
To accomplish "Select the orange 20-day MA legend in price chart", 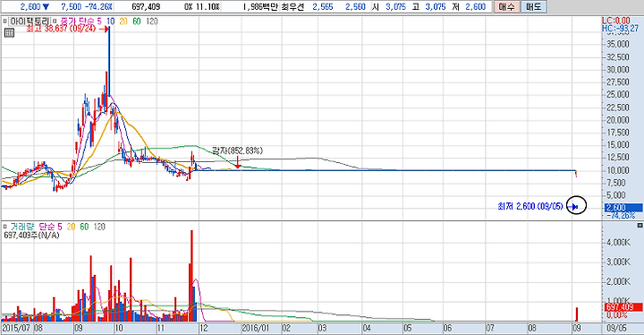I will coord(123,21).
